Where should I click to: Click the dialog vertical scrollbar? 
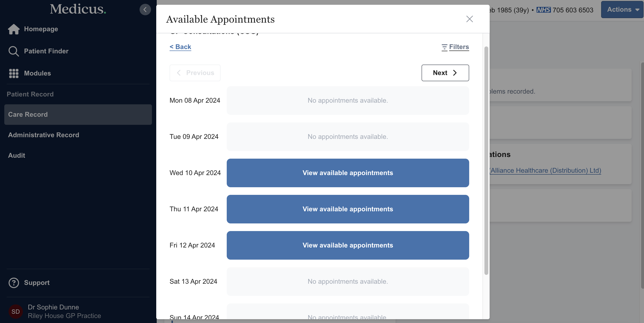tap(486, 160)
